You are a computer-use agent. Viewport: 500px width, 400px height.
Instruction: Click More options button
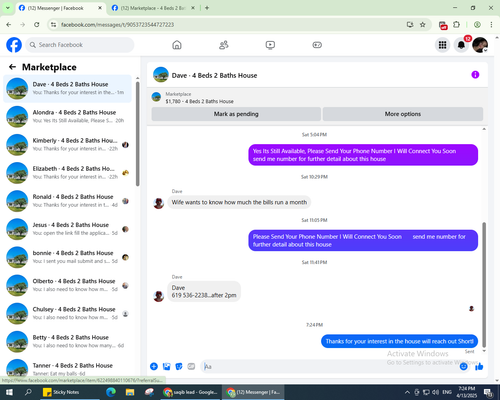click(x=403, y=114)
